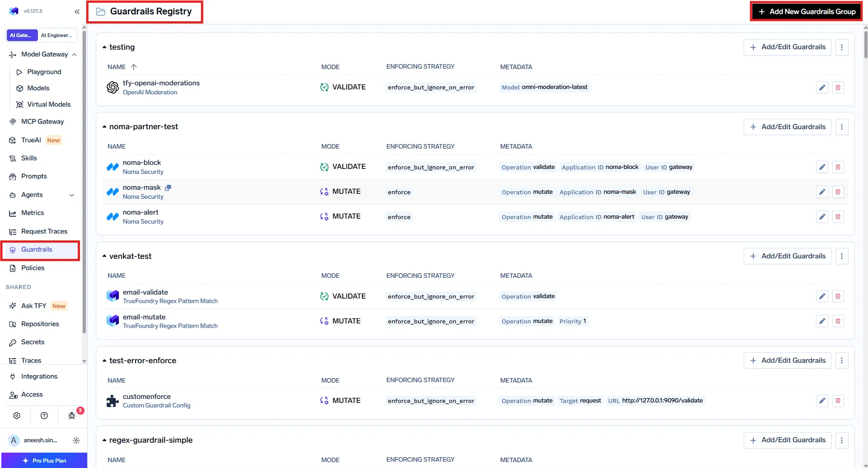Open more options for venkat-test group
Image resolution: width=868 pixels, height=468 pixels.
[841, 256]
